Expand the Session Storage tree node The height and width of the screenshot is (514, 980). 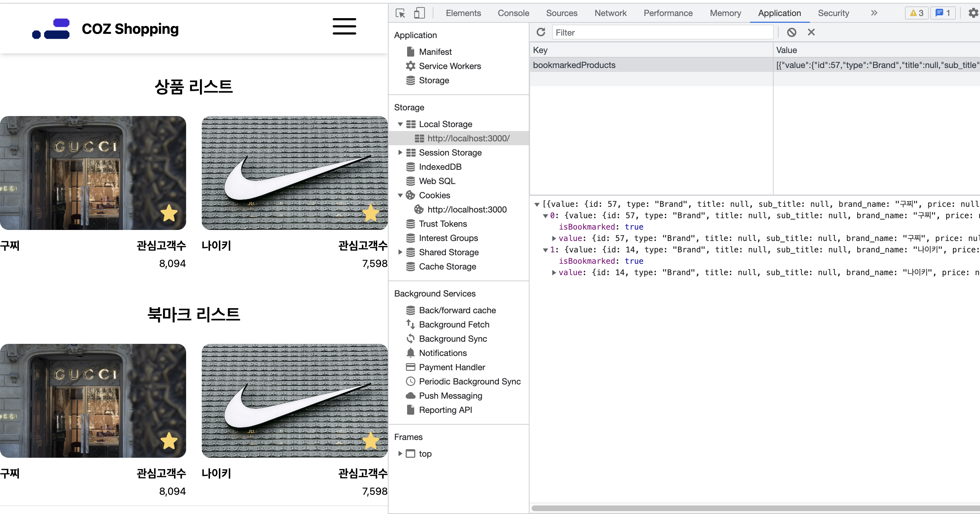(x=400, y=153)
